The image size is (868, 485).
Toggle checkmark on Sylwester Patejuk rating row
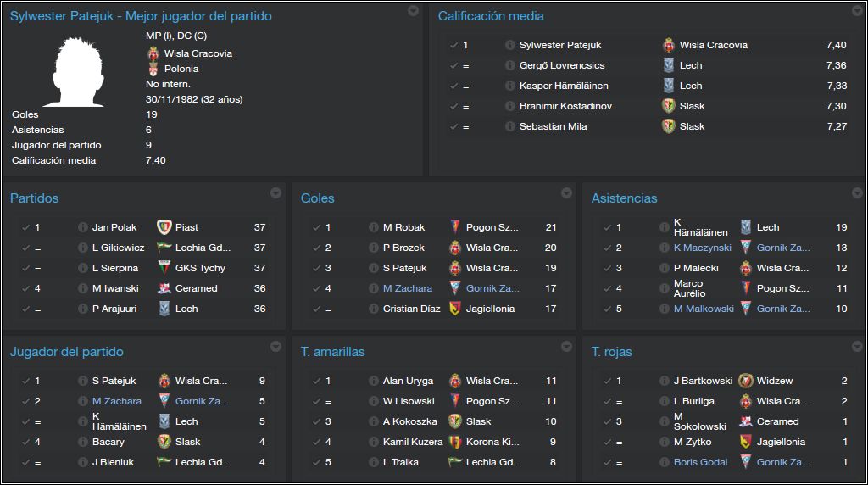point(454,45)
